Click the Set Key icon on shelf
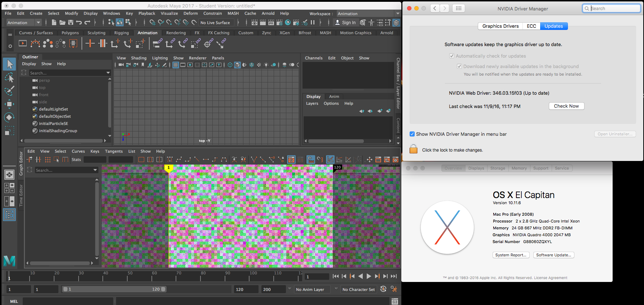Image resolution: width=644 pixels, height=305 pixels. click(x=90, y=44)
